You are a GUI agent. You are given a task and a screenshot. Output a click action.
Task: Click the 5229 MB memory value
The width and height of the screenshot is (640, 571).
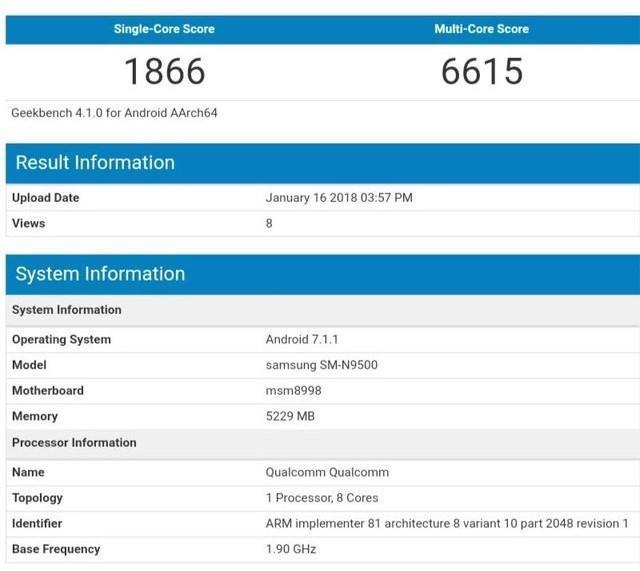pyautogui.click(x=290, y=416)
